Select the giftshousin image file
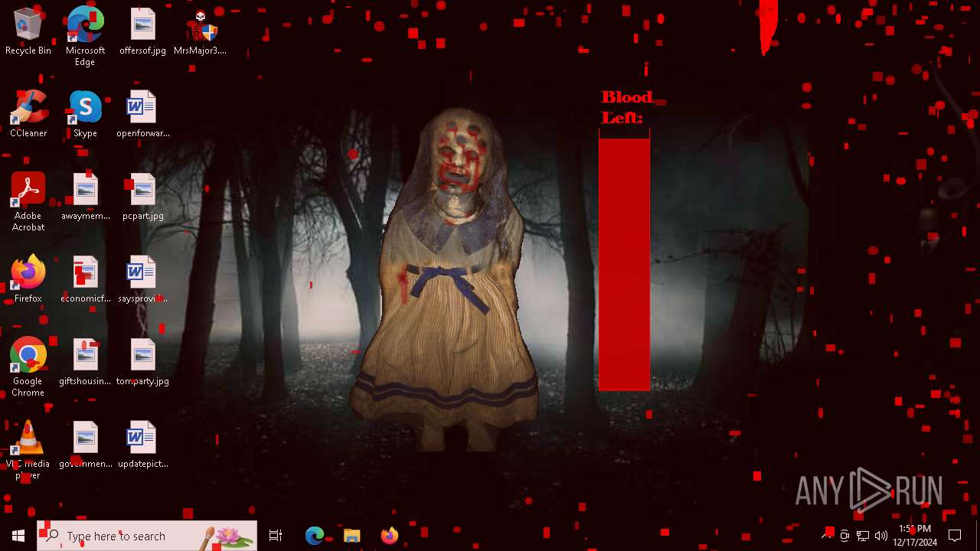This screenshot has height=551, width=980. tap(85, 363)
